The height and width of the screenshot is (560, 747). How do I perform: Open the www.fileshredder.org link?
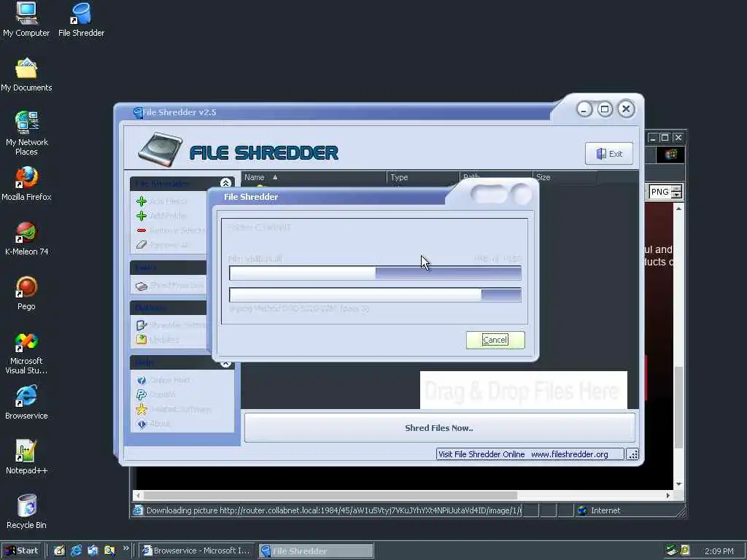569,454
